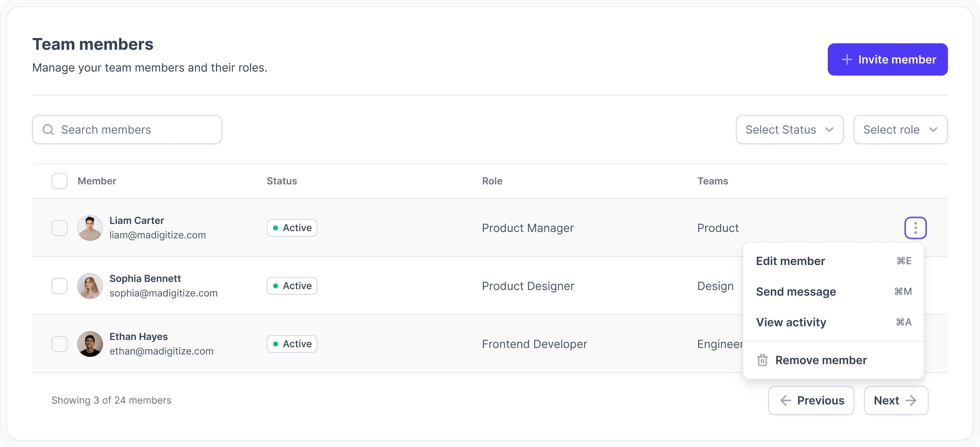
Task: Check the box for Liam Carter
Action: pos(59,228)
